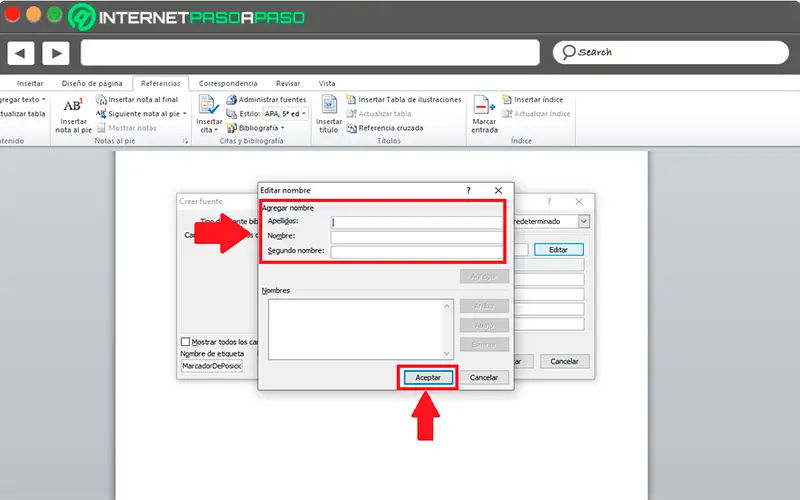Click the Eliminar button

(x=484, y=344)
